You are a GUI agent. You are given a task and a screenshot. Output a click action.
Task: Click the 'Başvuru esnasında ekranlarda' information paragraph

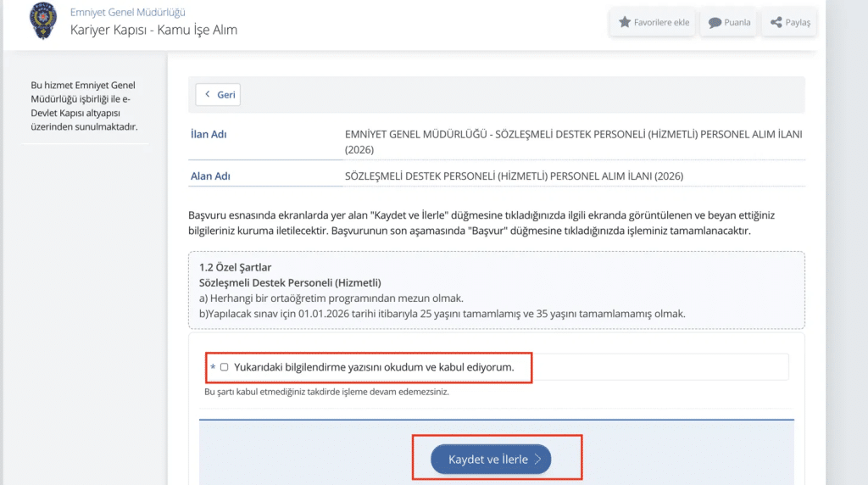point(481,223)
